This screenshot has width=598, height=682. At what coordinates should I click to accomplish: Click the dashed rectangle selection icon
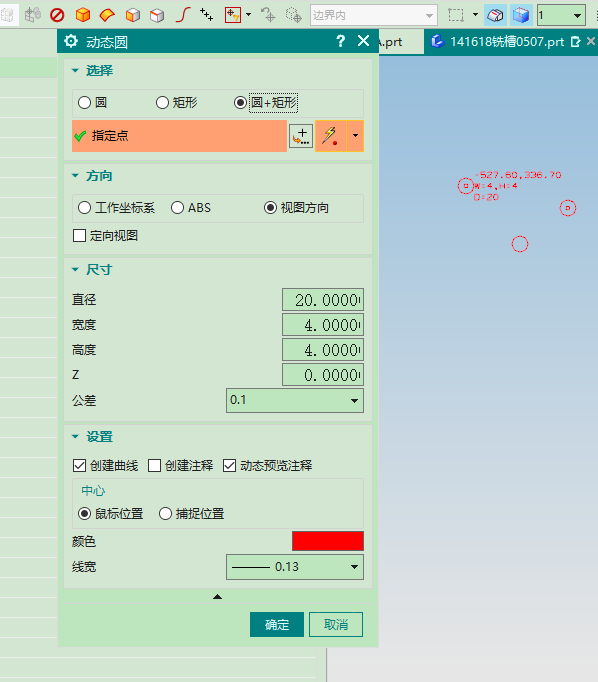(456, 15)
